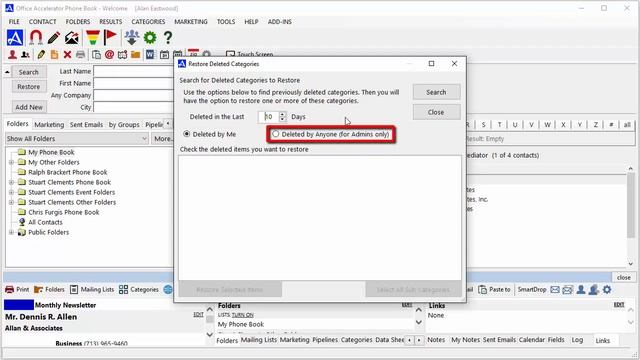This screenshot has height=360, width=640.
Task: Click the blue Word document icon
Action: (150, 54)
